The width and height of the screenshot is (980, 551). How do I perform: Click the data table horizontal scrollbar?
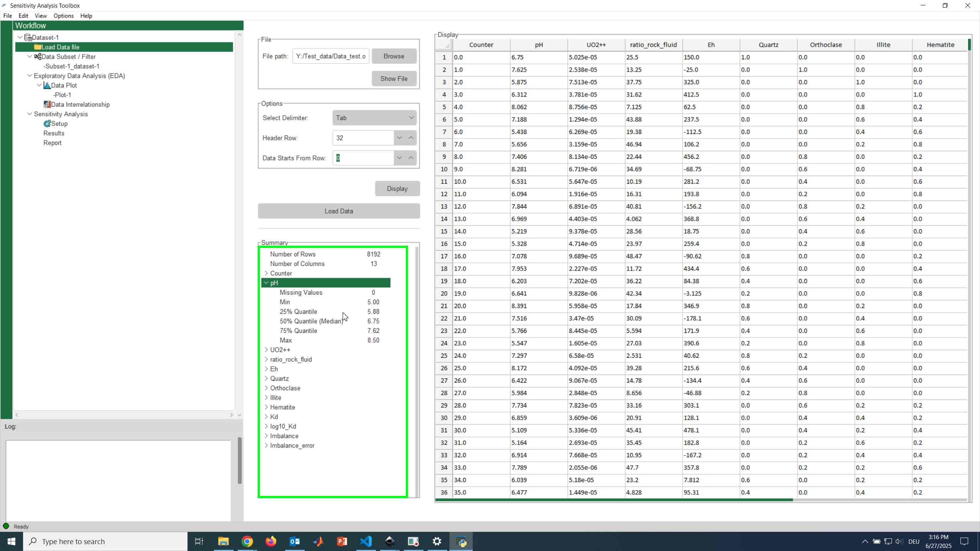pyautogui.click(x=614, y=500)
